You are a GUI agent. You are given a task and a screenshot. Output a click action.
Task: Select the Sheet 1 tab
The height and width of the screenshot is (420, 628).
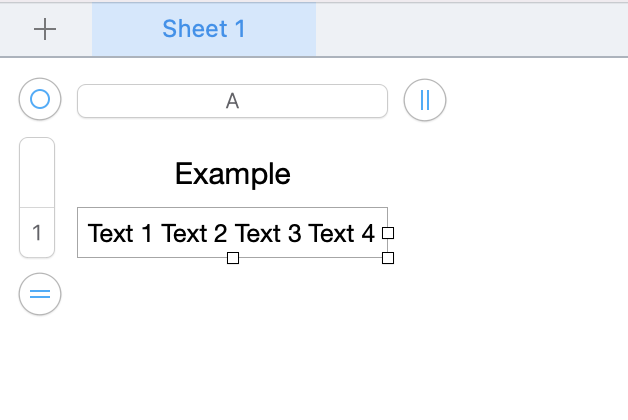(204, 29)
